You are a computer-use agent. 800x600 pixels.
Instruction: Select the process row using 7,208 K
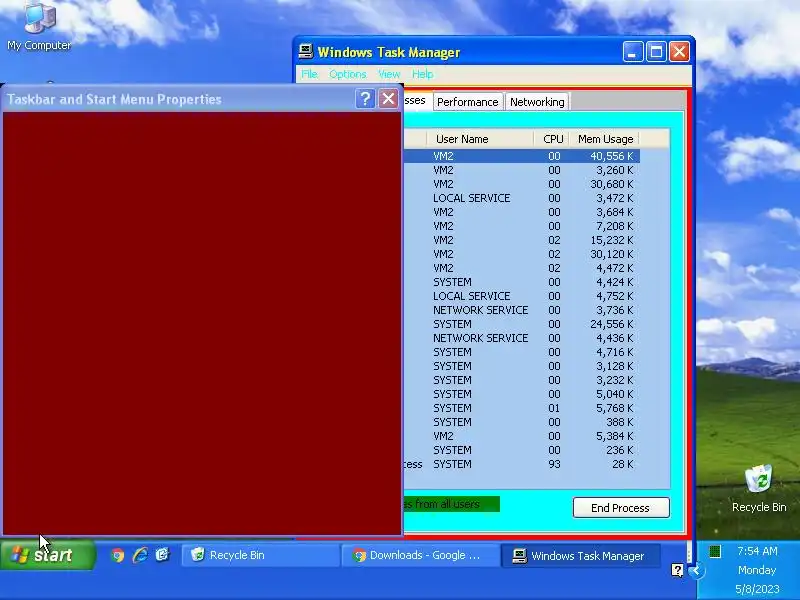point(521,226)
